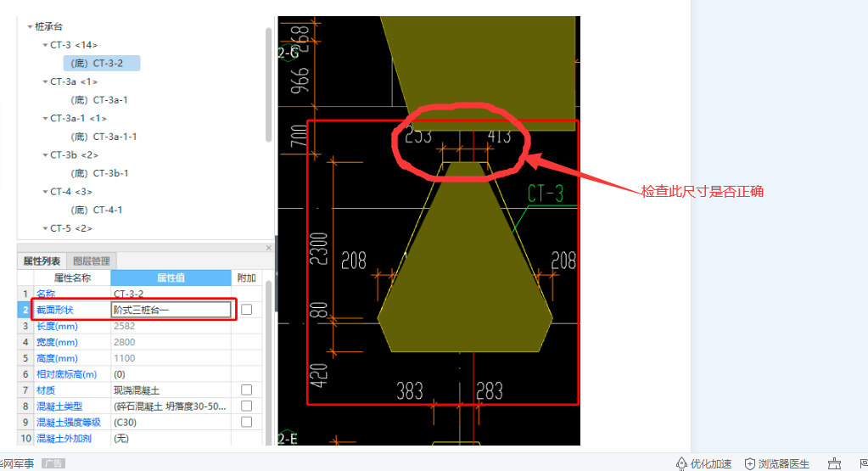Screen dimensions: 868x471
Task: Toggle the 截面形状 附加 checkbox
Action: tap(246, 310)
